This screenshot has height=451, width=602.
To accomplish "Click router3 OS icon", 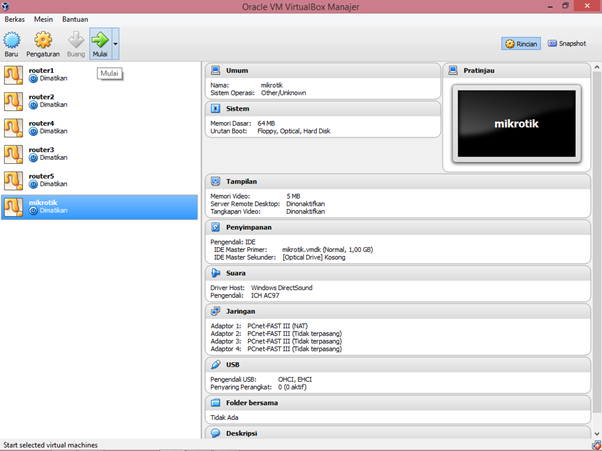I will pos(13,154).
